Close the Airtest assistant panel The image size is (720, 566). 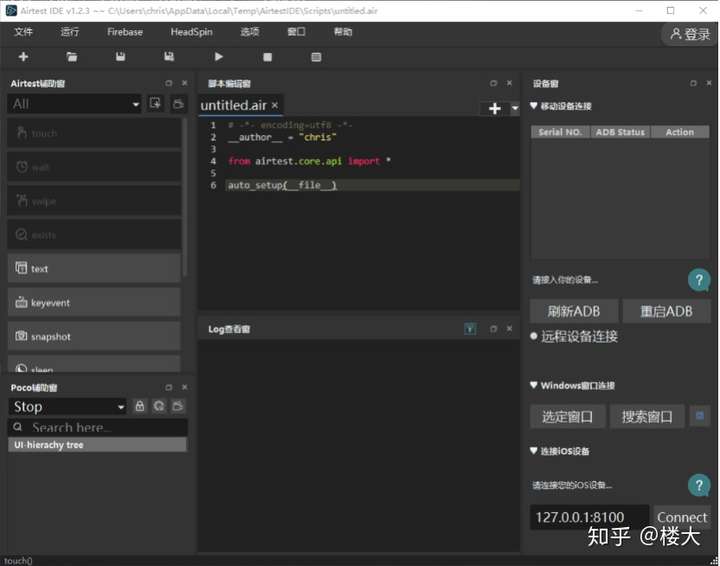[x=185, y=83]
